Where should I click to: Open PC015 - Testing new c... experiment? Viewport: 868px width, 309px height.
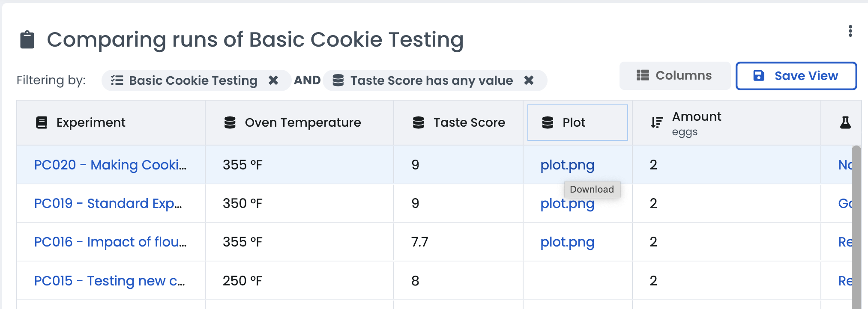pos(109,281)
